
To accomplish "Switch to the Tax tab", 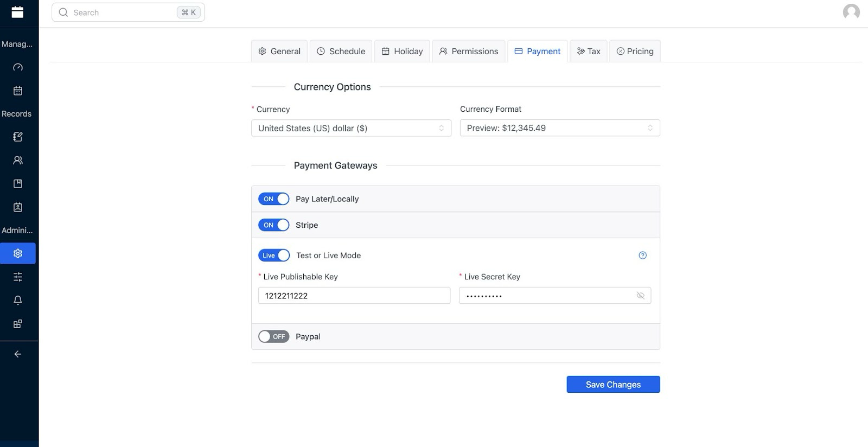I will [589, 51].
